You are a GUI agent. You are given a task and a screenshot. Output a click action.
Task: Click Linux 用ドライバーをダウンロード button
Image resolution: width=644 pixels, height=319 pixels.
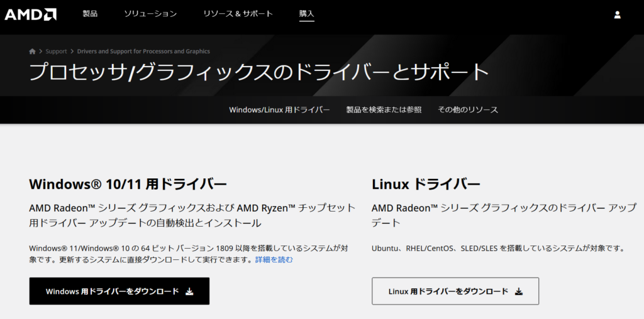(x=455, y=291)
